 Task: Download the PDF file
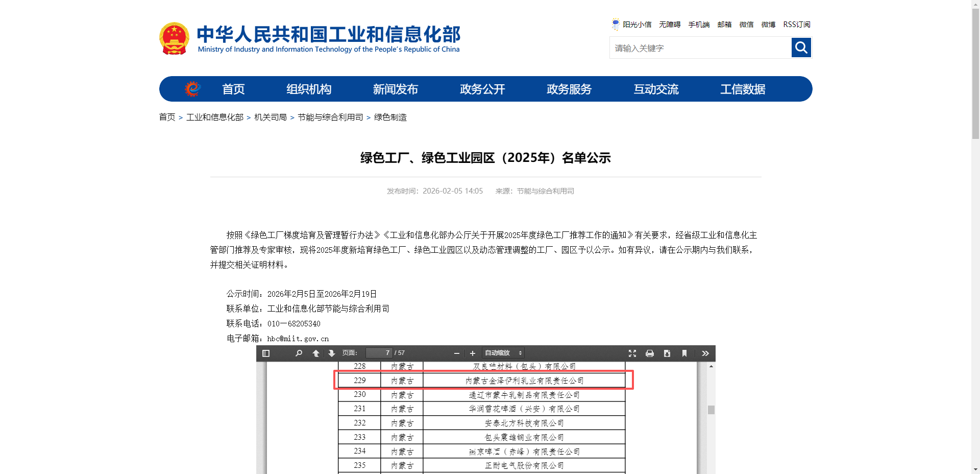667,353
